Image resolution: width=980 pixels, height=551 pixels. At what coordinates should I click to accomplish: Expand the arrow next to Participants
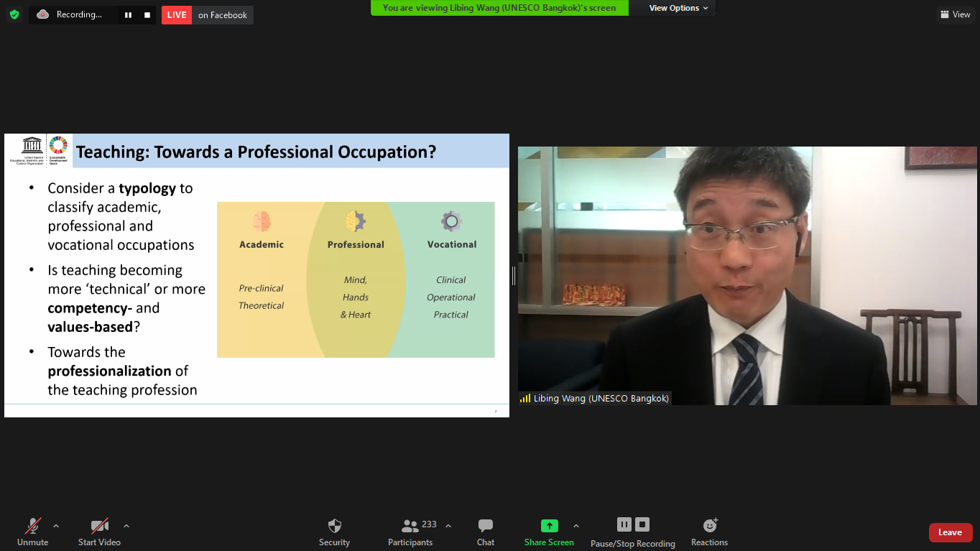click(448, 526)
